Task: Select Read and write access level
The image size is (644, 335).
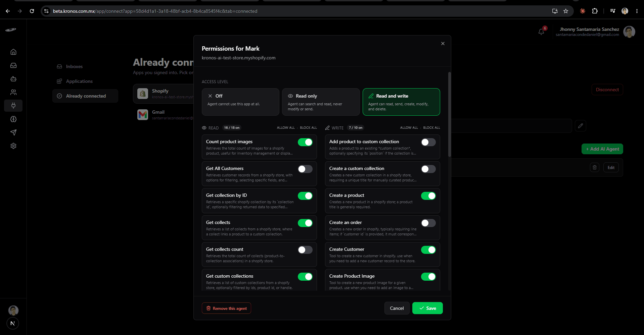Action: pos(401,102)
